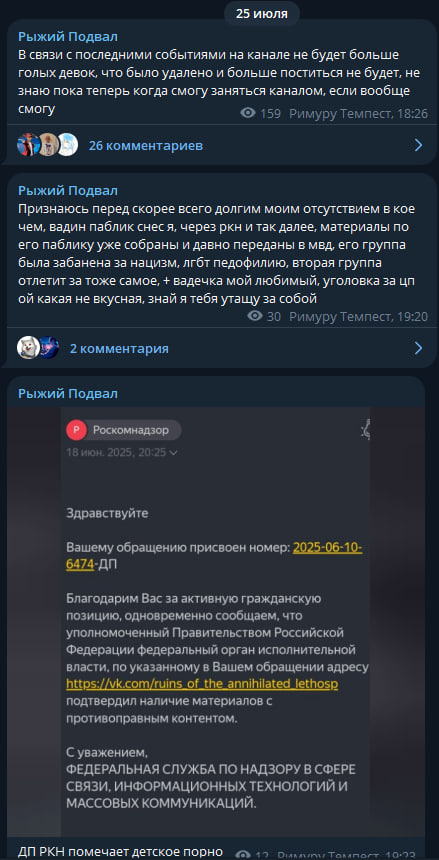Click the 19:20 timestamp on second post
This screenshot has height=860, width=439.
[x=413, y=316]
